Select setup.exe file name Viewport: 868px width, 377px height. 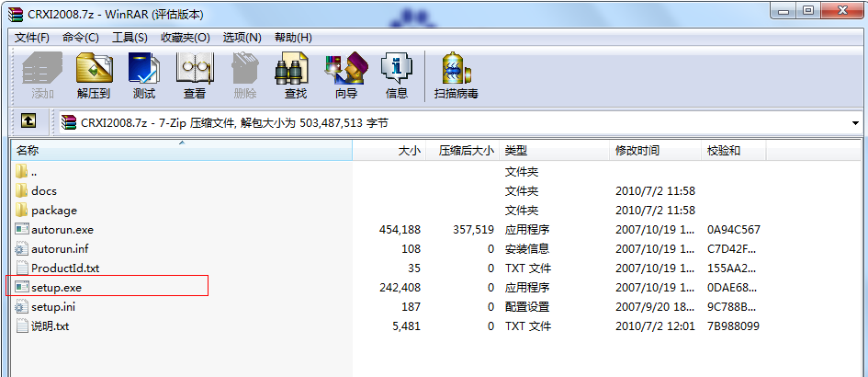pyautogui.click(x=56, y=288)
